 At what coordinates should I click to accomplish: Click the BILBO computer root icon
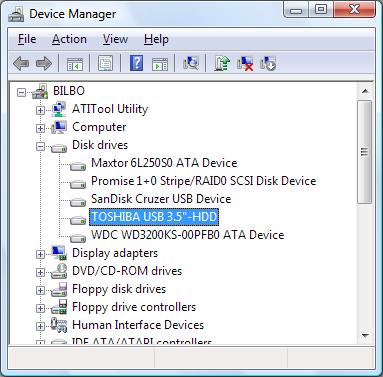pos(40,91)
